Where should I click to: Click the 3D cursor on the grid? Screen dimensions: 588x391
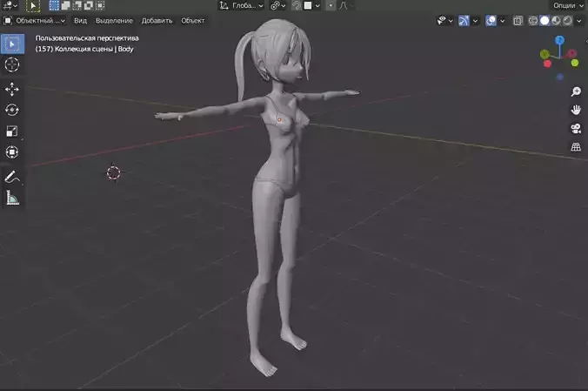113,172
